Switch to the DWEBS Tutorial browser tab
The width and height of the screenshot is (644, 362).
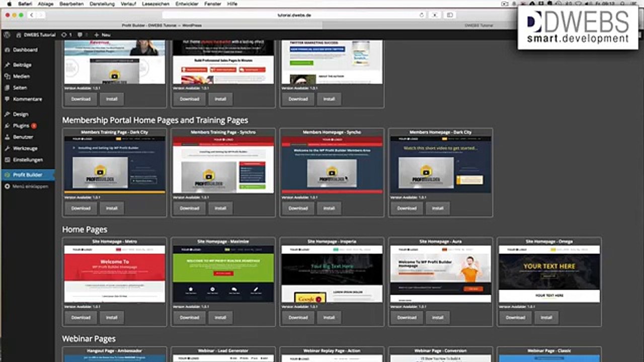click(478, 25)
